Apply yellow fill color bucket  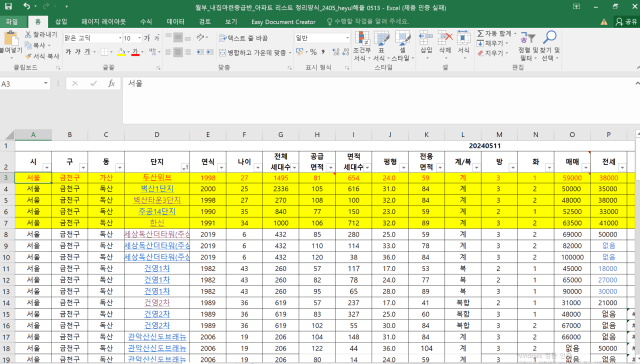click(121, 52)
